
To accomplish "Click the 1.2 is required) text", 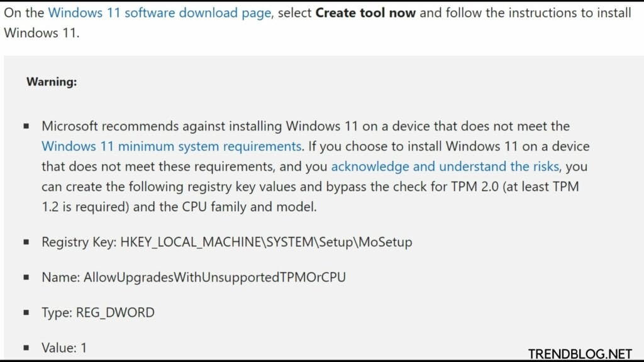I will click(86, 207).
